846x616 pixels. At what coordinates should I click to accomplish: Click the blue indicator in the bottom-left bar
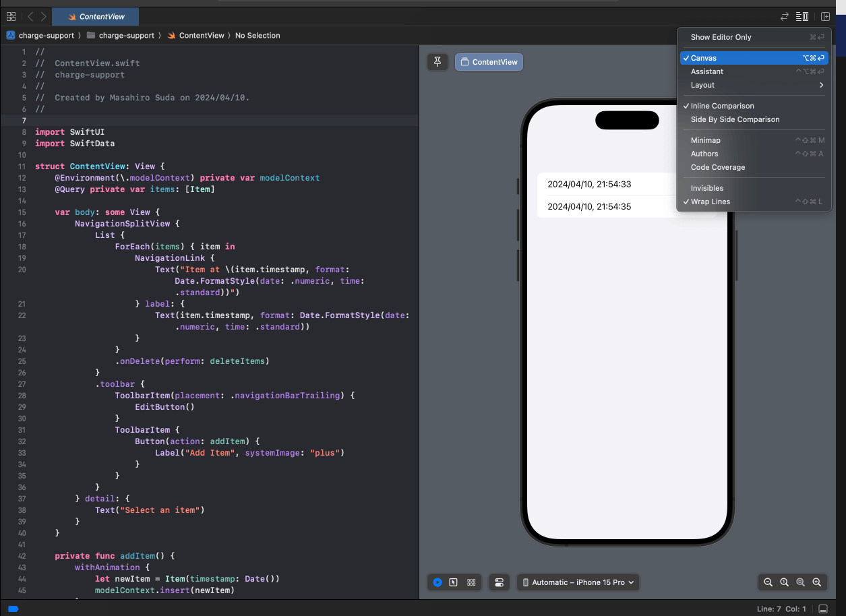[x=13, y=609]
